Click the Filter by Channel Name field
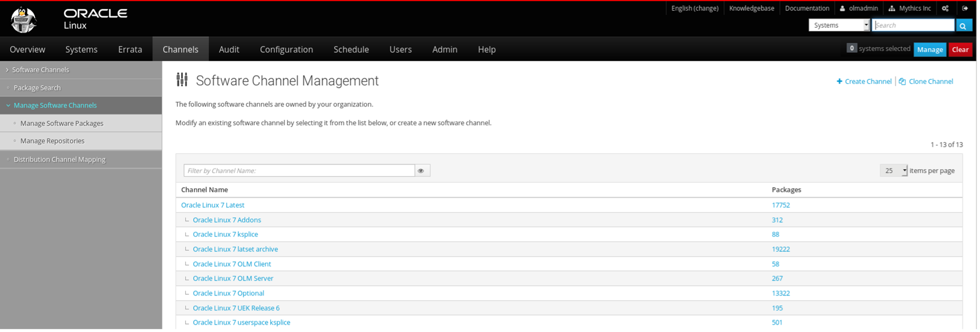980x332 pixels. coord(300,171)
